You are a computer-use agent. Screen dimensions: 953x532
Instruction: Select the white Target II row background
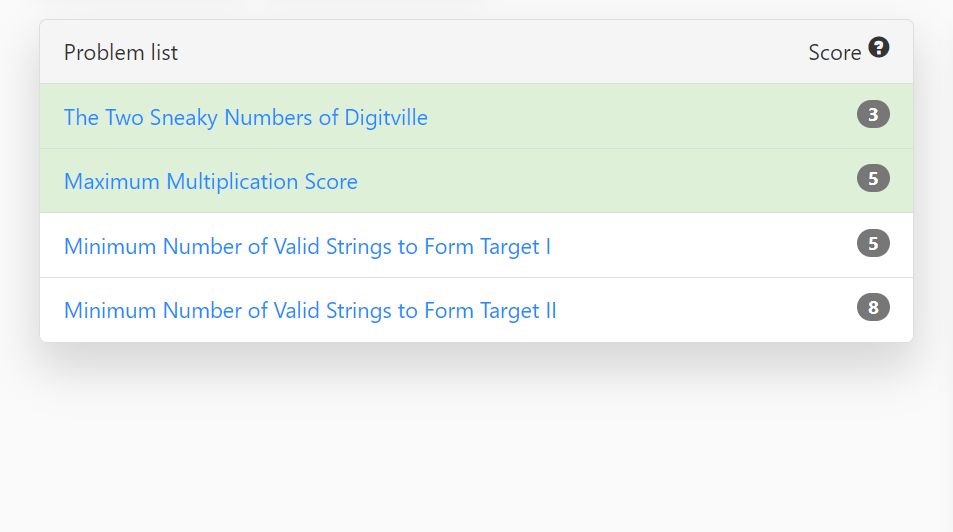pos(476,310)
